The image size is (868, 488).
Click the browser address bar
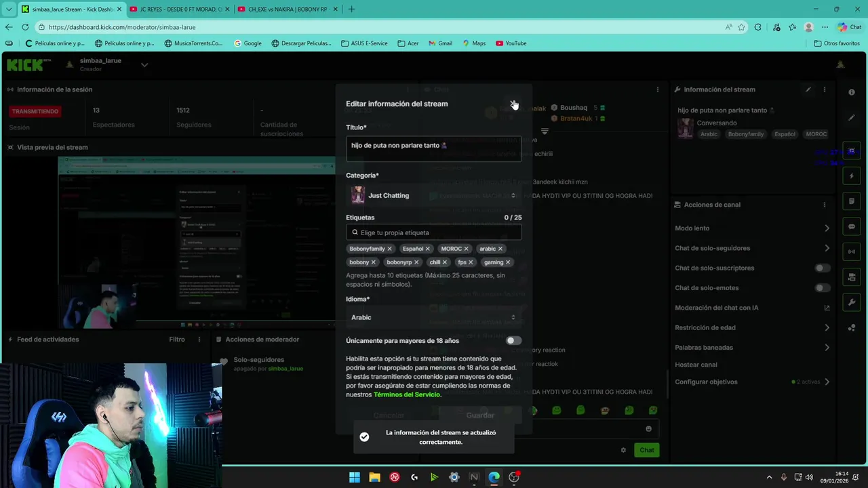(380, 27)
